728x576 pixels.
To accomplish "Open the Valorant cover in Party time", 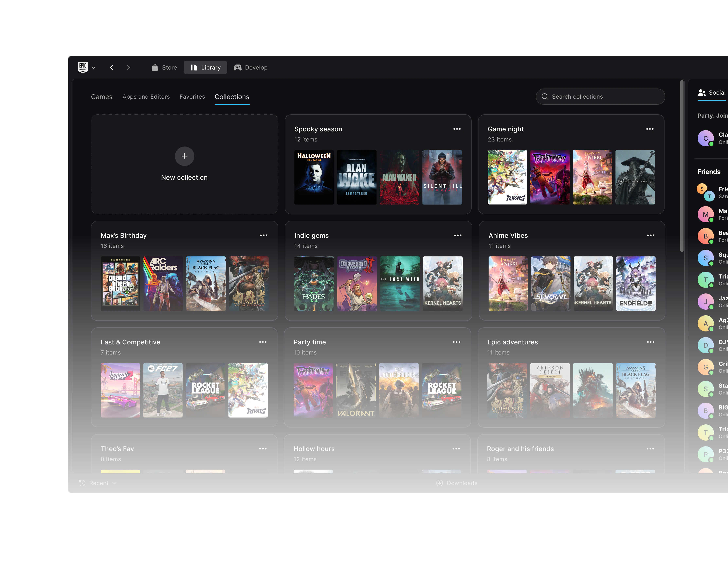I will (356, 390).
